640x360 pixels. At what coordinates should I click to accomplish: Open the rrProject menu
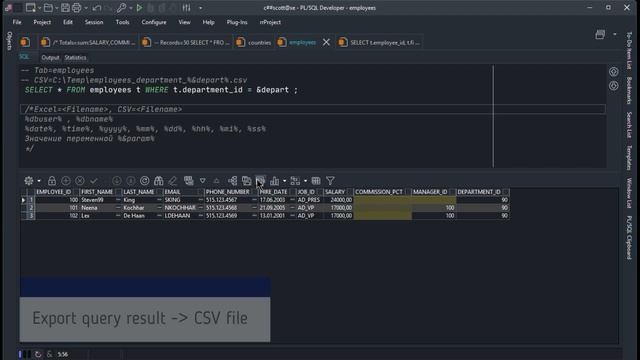click(x=270, y=22)
